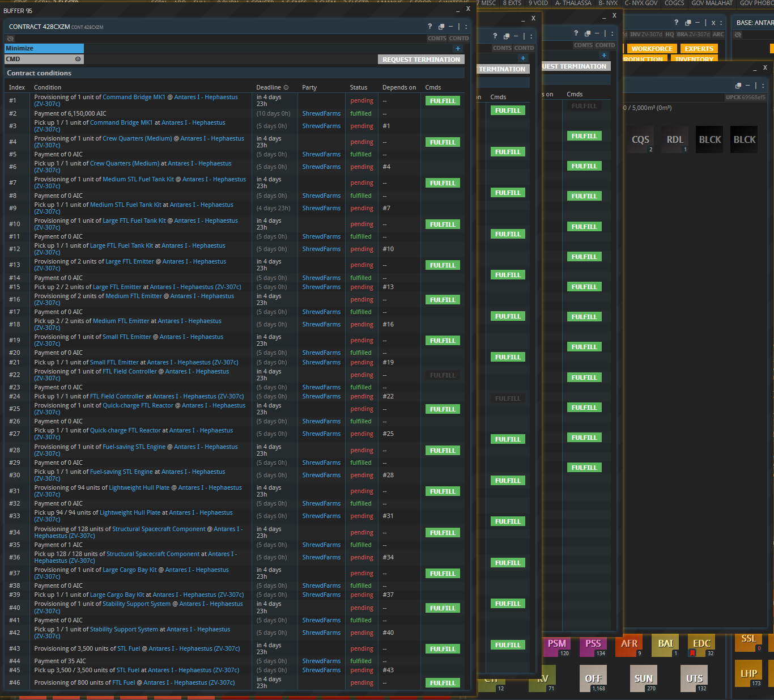Open the CONTS context link
This screenshot has width=774, height=700.
[x=437, y=39]
